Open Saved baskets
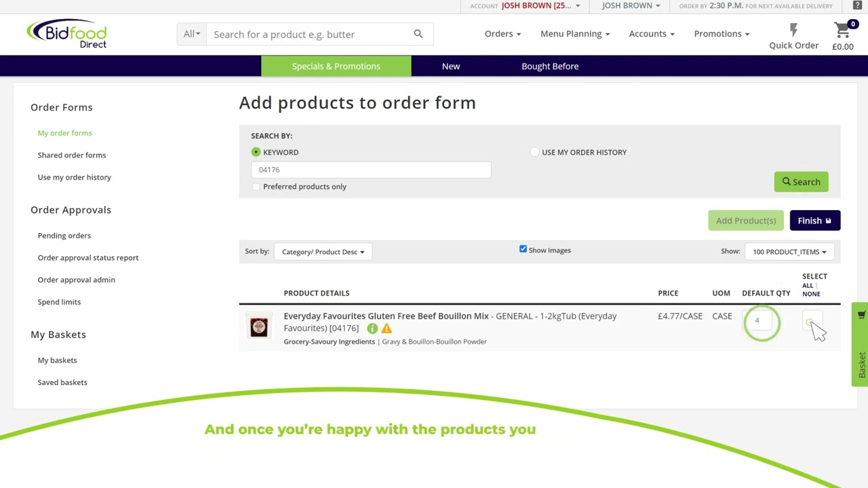 pos(62,382)
